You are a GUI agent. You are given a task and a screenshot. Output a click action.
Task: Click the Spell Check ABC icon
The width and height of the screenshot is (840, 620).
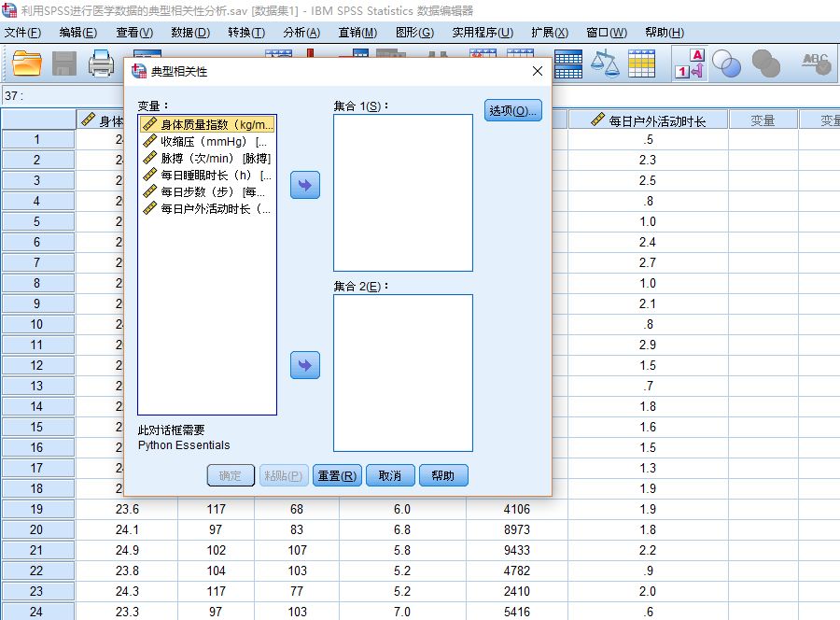tap(817, 63)
